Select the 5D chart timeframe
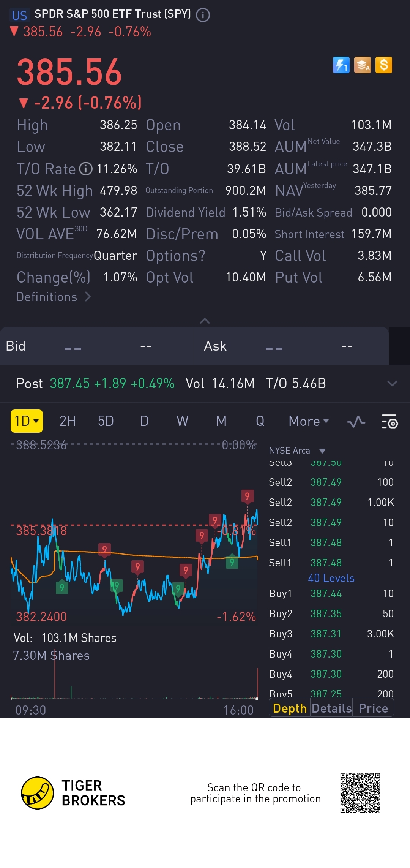This screenshot has width=410, height=868. 106,421
